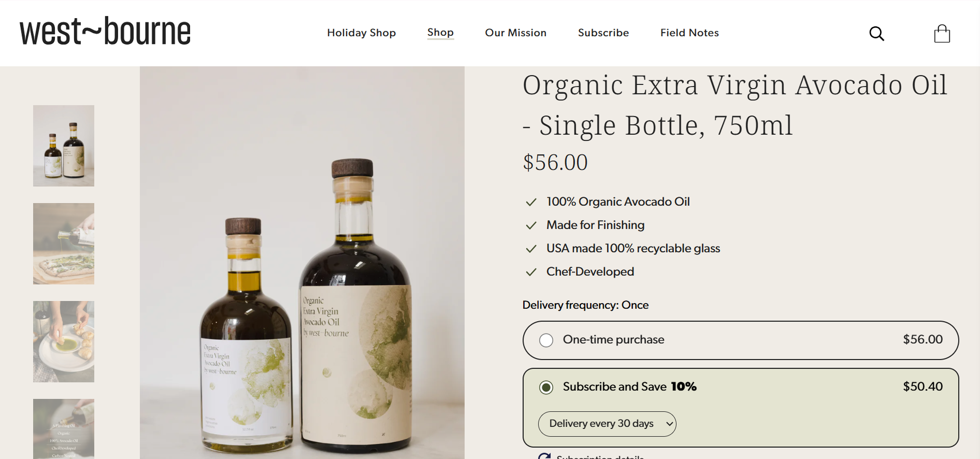The width and height of the screenshot is (980, 459).
Task: Select the One-time purchase option
Action: tap(546, 340)
